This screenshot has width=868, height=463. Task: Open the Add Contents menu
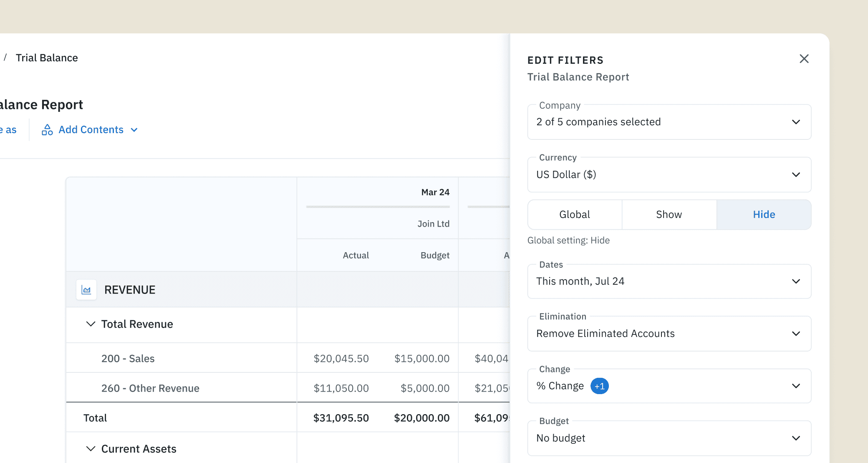click(x=91, y=130)
